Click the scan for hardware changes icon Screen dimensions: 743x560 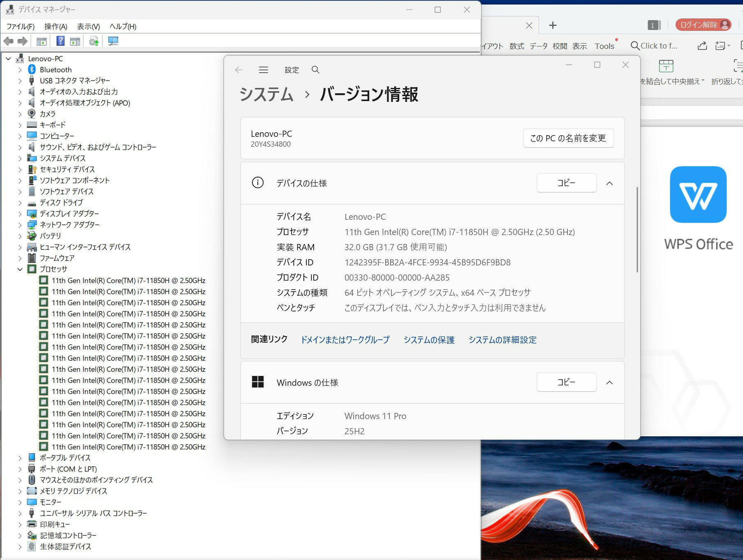(x=113, y=41)
